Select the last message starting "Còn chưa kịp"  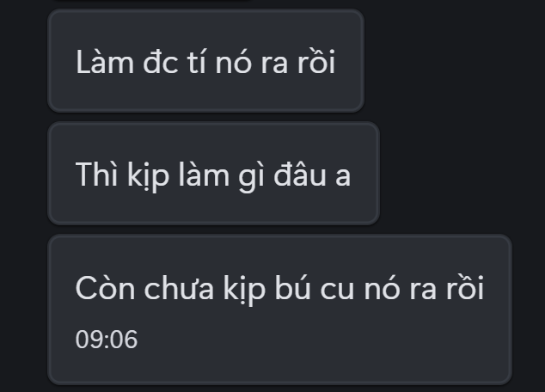coord(279,309)
